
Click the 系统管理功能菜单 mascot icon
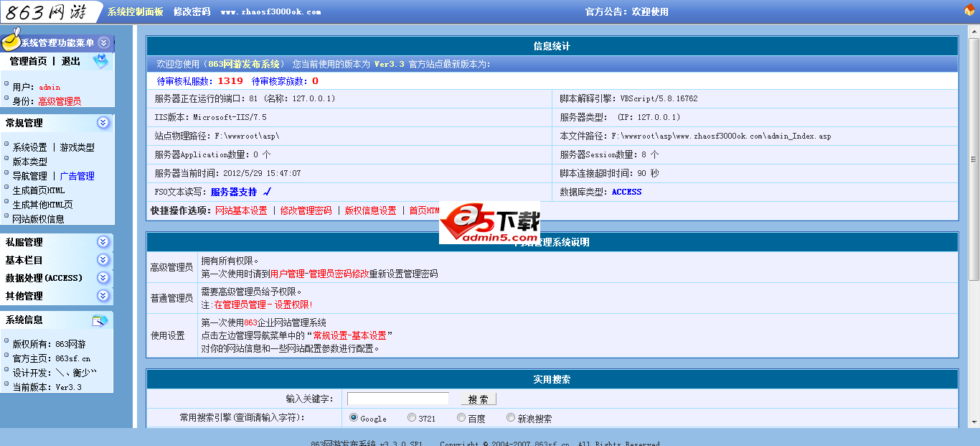point(11,40)
